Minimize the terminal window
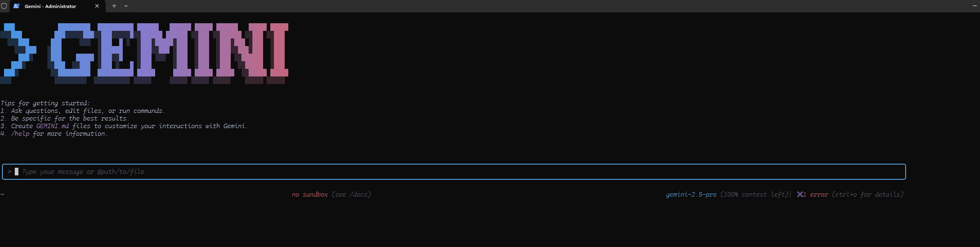This screenshot has height=247, width=980. click(974, 6)
